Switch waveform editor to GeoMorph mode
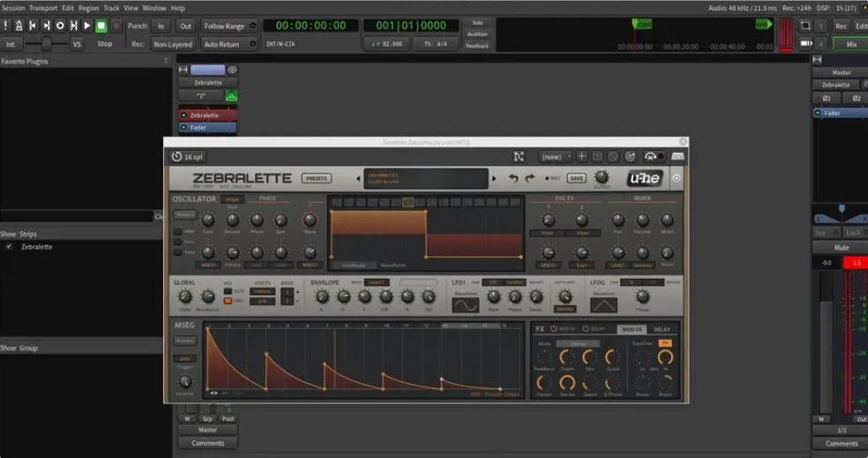868x458 pixels. [354, 266]
